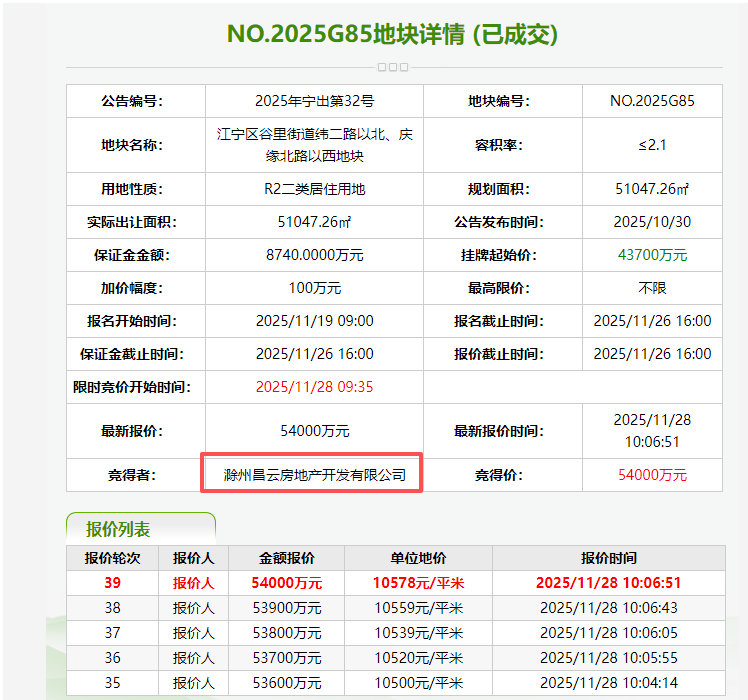Select the plot number NO.2025G85 cell

point(652,101)
